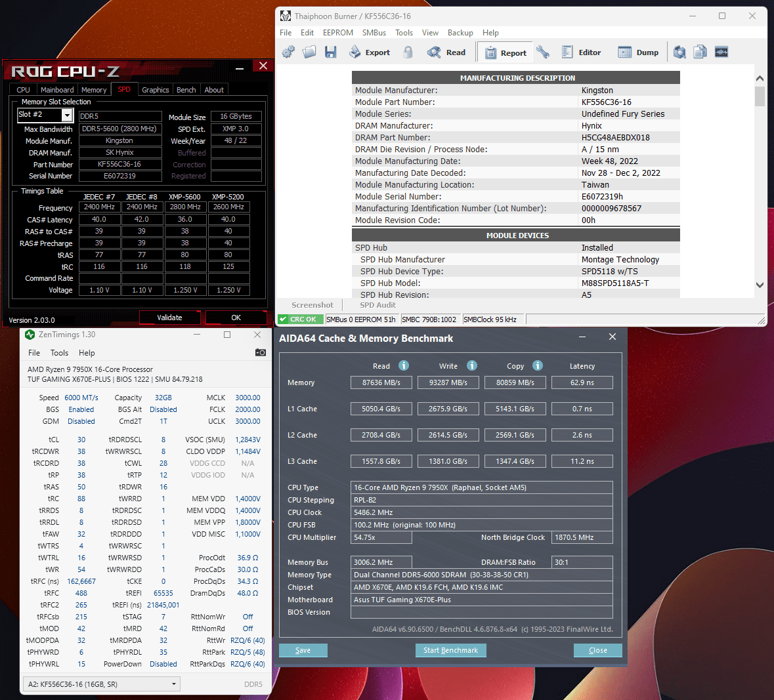Open the Backup menu in Thaiphoon Burner
Viewport: 774px width, 700px height.
460,33
